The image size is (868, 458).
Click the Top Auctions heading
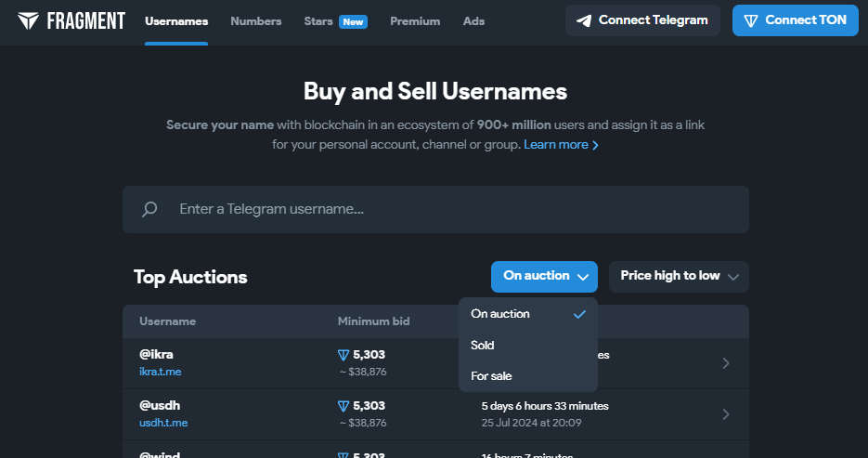190,277
